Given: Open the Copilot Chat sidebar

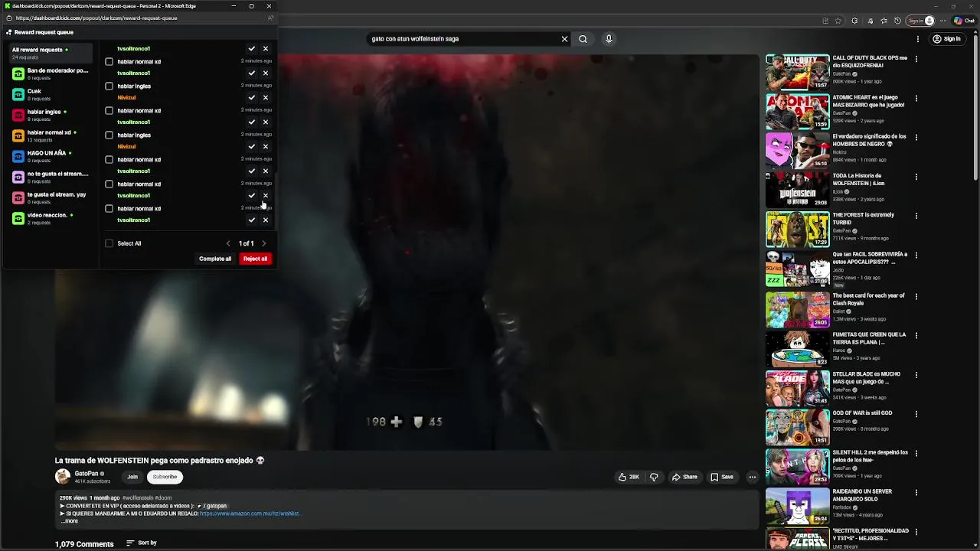Looking at the screenshot, I should pos(964,21).
